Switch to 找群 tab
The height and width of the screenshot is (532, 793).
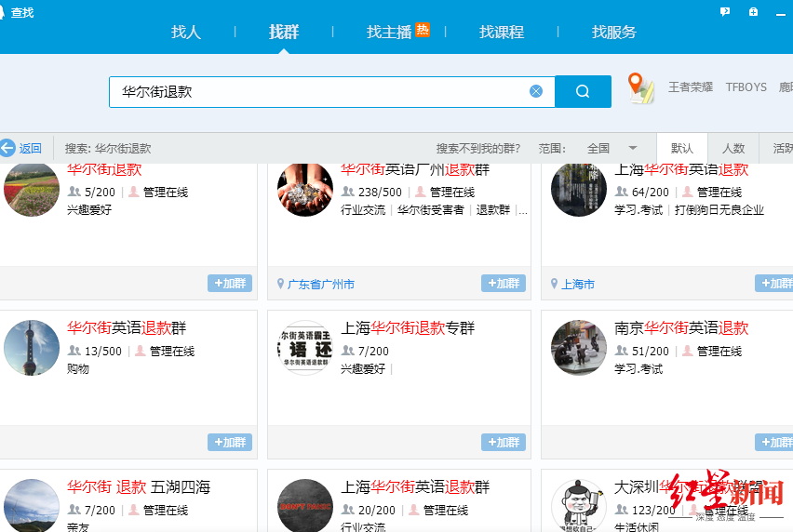point(284,32)
